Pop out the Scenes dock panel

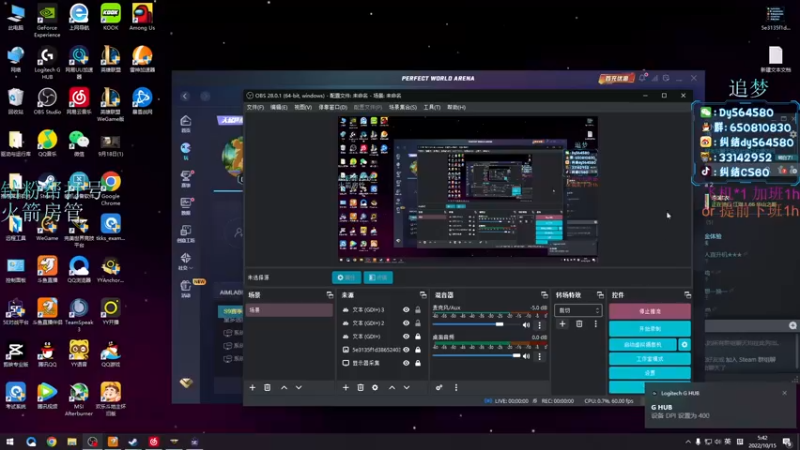[330, 295]
